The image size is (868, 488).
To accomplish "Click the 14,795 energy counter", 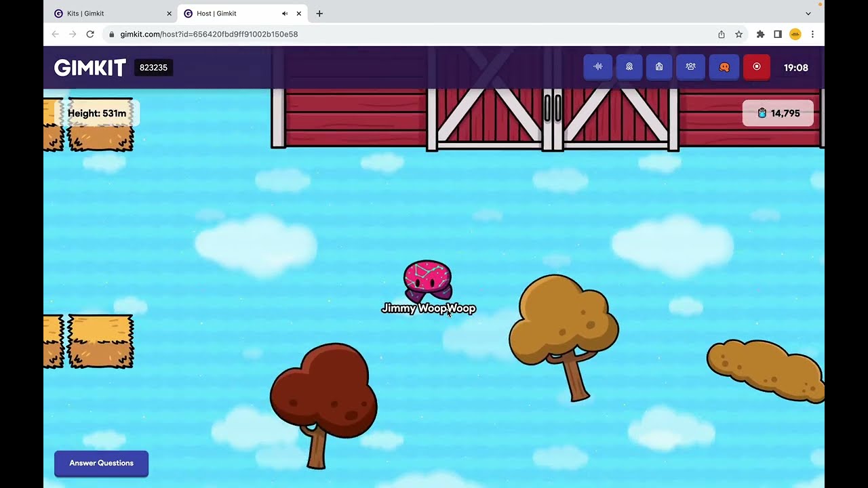I will [778, 113].
